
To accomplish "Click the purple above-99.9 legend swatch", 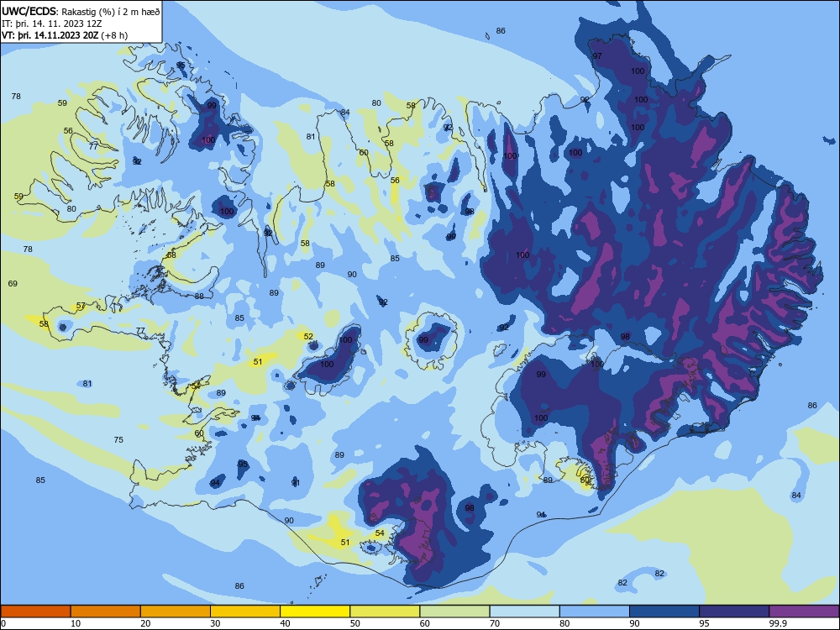I will coord(804,612).
